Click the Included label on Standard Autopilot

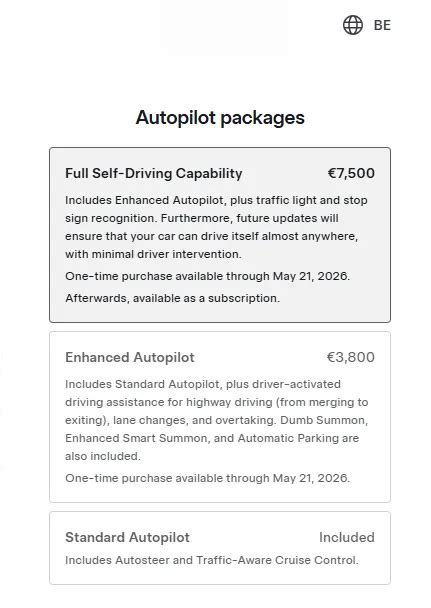click(347, 537)
